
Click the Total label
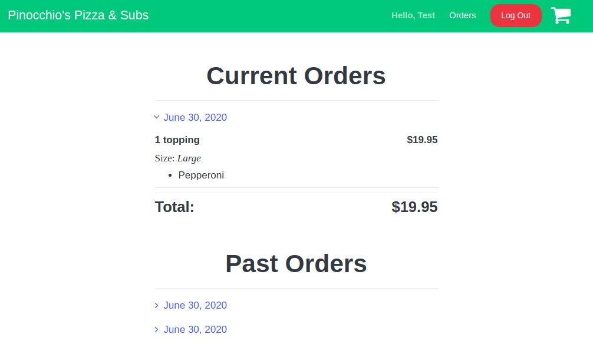click(x=174, y=207)
